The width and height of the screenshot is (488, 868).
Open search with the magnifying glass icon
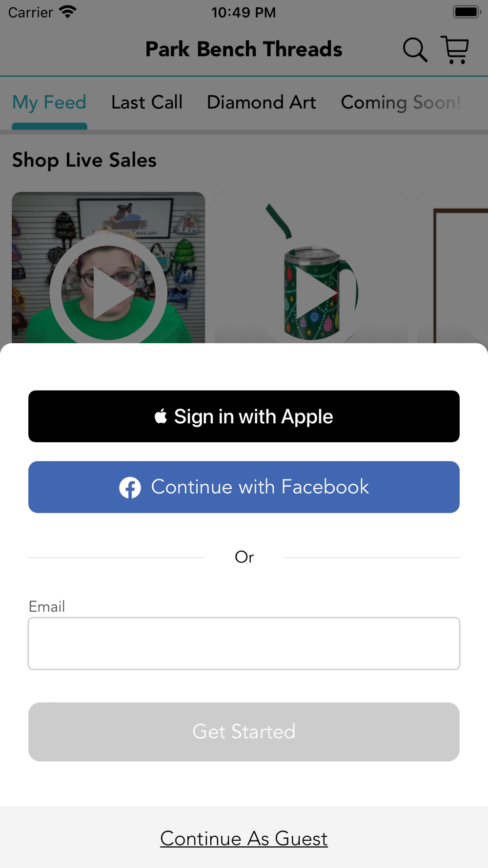415,50
